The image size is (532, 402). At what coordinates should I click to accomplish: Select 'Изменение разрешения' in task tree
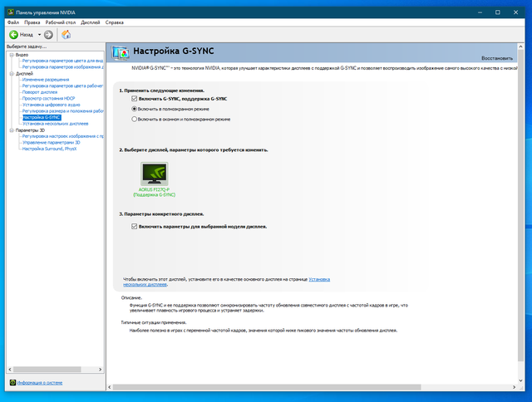[x=46, y=80]
